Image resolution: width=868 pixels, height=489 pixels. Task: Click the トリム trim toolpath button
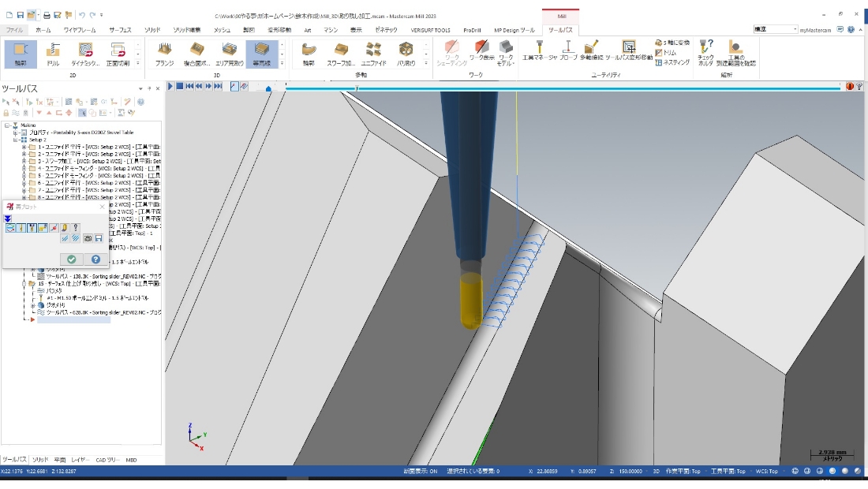coord(666,53)
